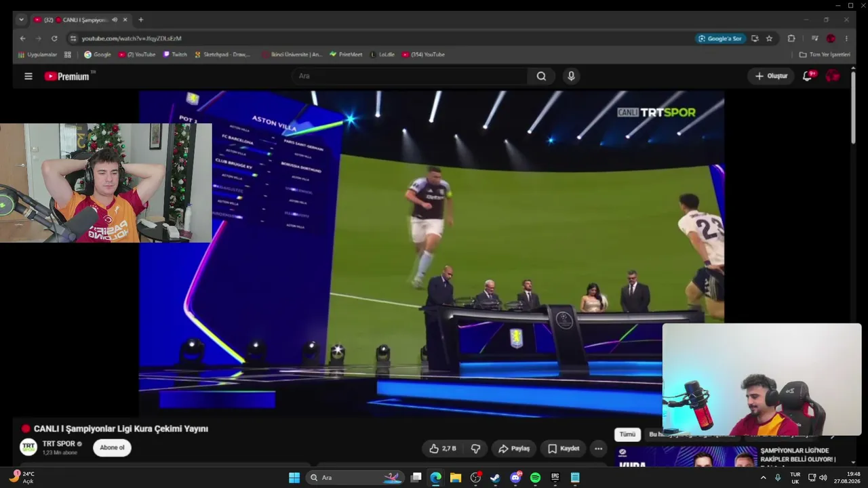Open the clock and date 19:48
This screenshot has height=488, width=868.
tap(848, 478)
